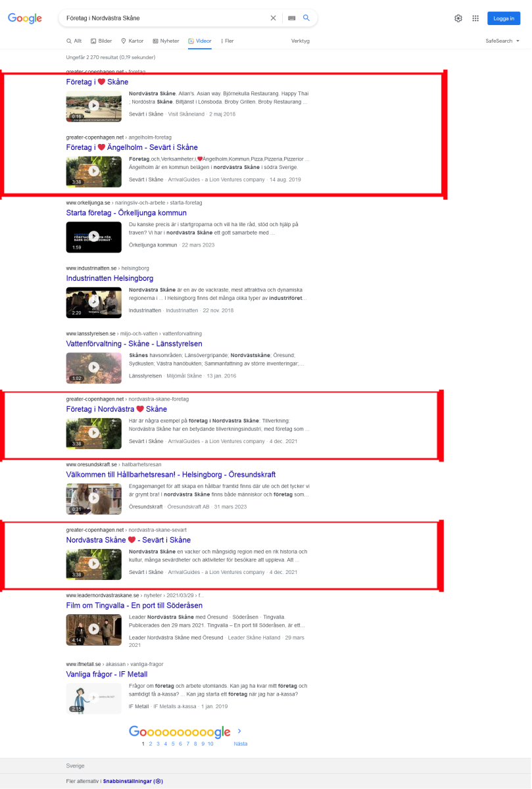The width and height of the screenshot is (532, 789).
Task: Play the Hållbarhetsresan video thumbnail
Action: (x=93, y=498)
